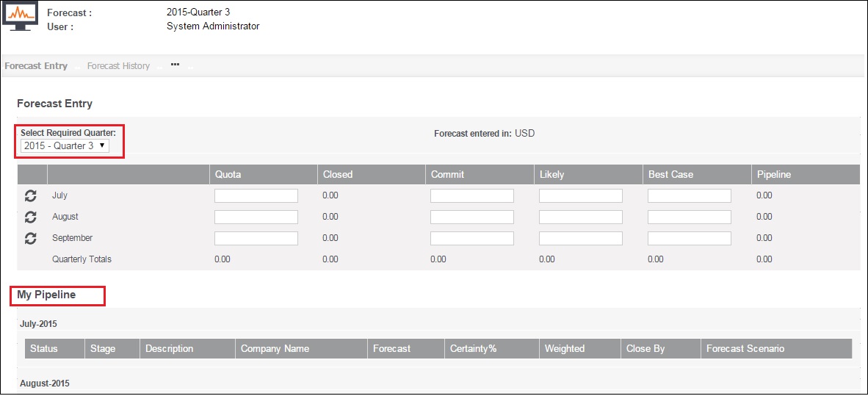This screenshot has width=868, height=396.
Task: Click the Stage column header
Action: [x=112, y=348]
